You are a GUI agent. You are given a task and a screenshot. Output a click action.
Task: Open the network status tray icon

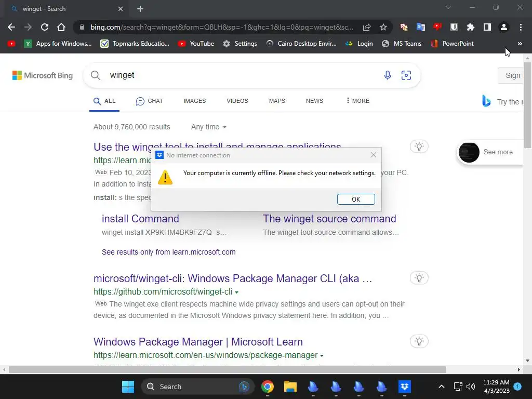pyautogui.click(x=458, y=387)
